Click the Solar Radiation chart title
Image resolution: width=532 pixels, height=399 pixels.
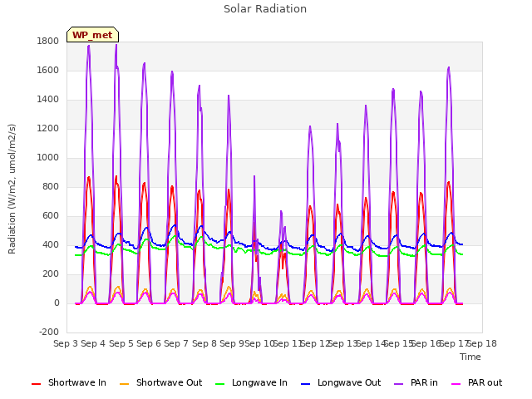click(x=265, y=9)
